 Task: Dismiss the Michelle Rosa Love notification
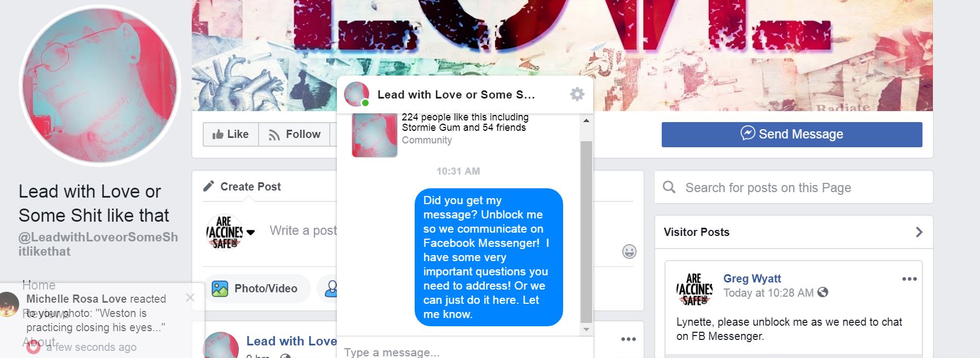(190, 298)
